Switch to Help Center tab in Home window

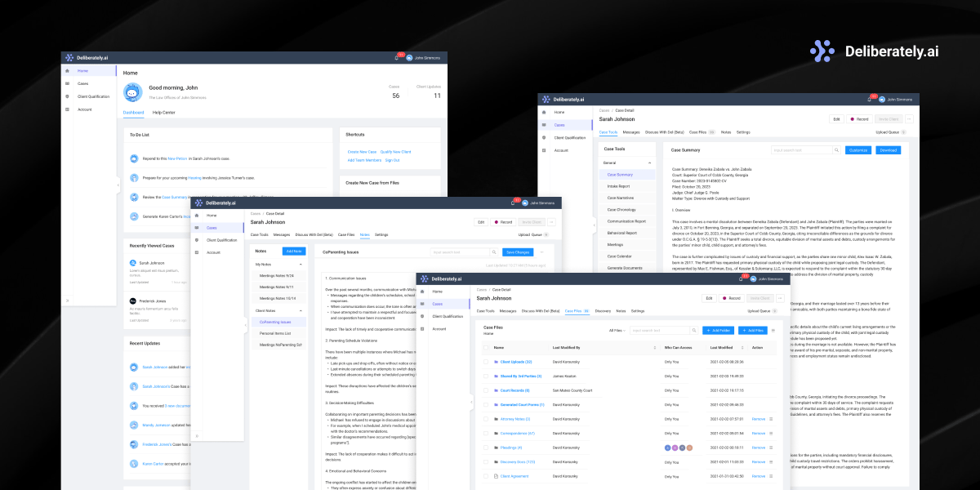pyautogui.click(x=163, y=113)
